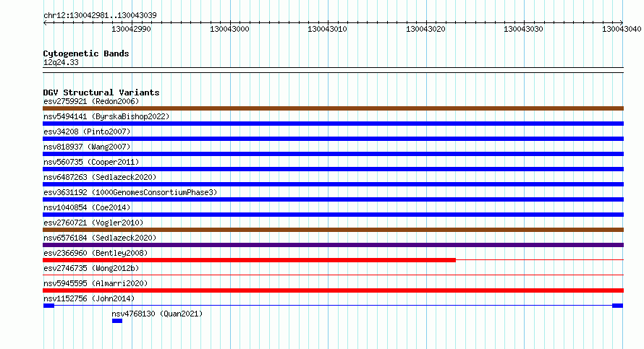Click the chr12:130042981..130043039 coordinate label

point(100,15)
